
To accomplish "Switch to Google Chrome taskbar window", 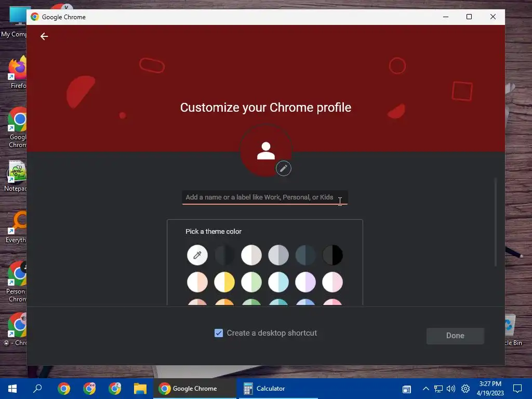I will pyautogui.click(x=195, y=389).
